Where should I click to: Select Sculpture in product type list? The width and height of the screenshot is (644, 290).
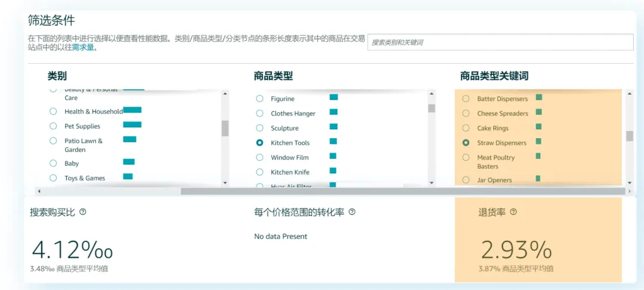pyautogui.click(x=259, y=128)
